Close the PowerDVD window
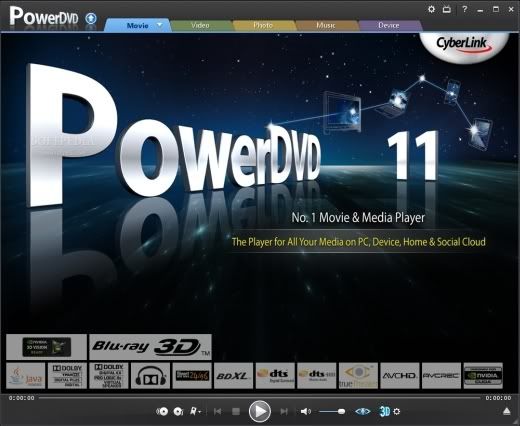Viewport: 520px width, 426px height. point(511,9)
